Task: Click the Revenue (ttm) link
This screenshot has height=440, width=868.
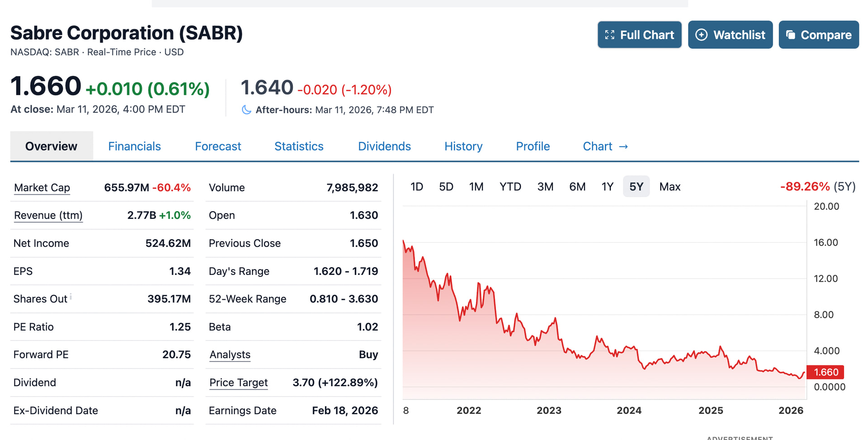Action: (48, 215)
